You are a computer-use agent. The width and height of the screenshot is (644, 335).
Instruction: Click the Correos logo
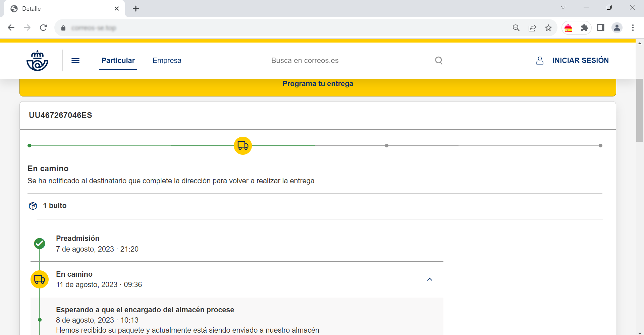click(37, 61)
